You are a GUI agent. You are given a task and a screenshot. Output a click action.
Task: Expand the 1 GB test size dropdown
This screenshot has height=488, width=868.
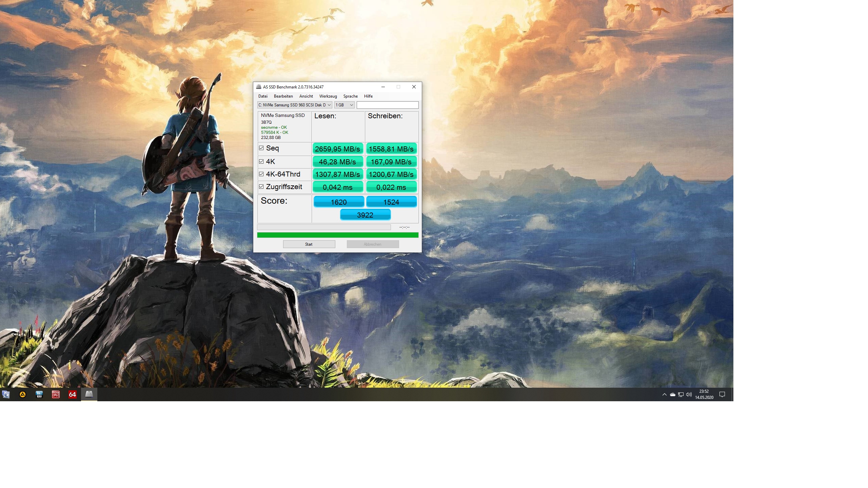[x=344, y=105]
